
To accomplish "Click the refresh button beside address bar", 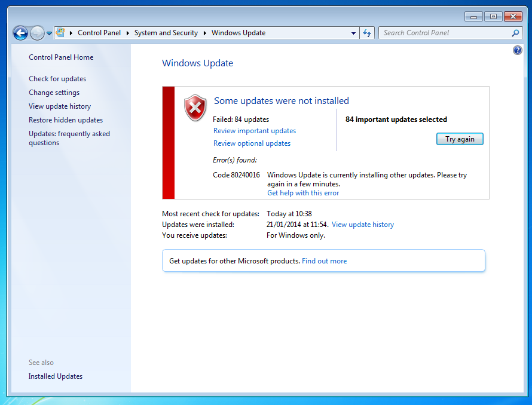I will pos(367,33).
